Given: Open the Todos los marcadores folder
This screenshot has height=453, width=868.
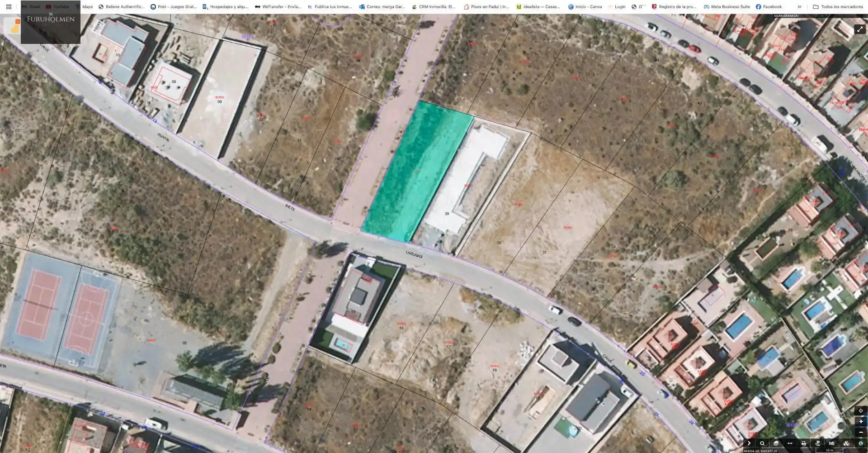Looking at the screenshot, I should [x=838, y=7].
